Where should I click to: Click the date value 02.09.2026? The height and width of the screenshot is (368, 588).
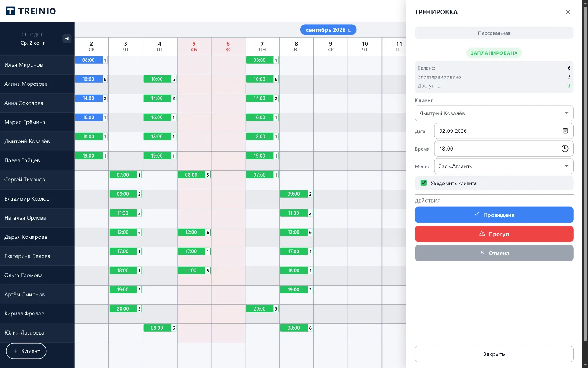click(453, 131)
